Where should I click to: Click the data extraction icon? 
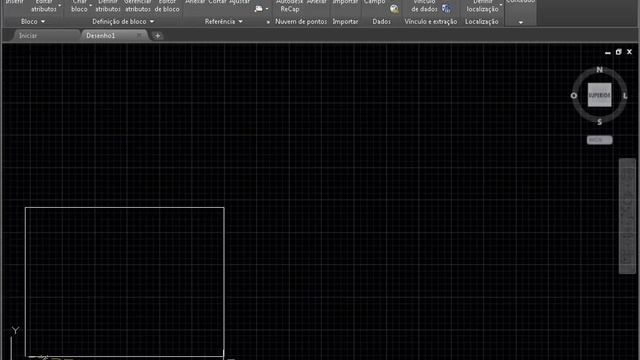447,9
